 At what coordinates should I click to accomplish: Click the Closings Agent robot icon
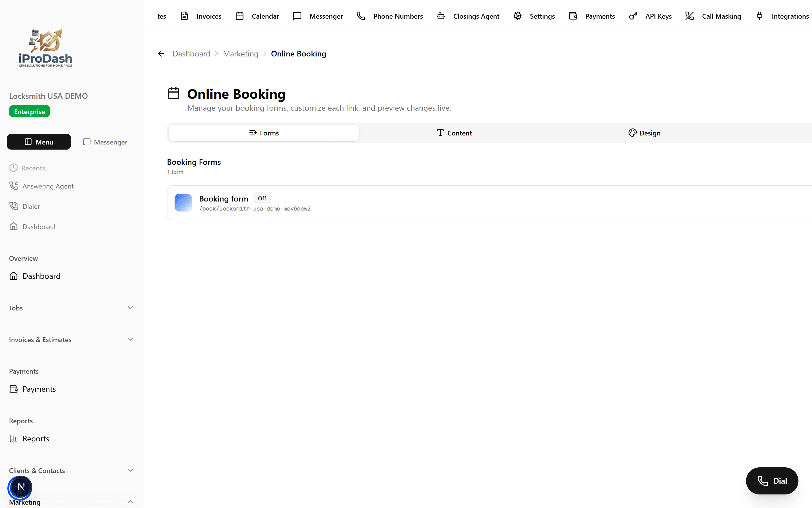441,16
